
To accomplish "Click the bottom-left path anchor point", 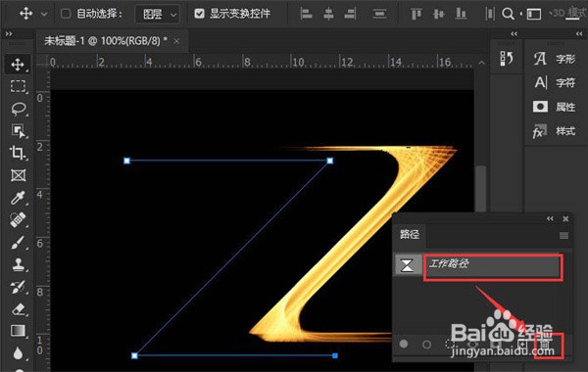I will 134,355.
